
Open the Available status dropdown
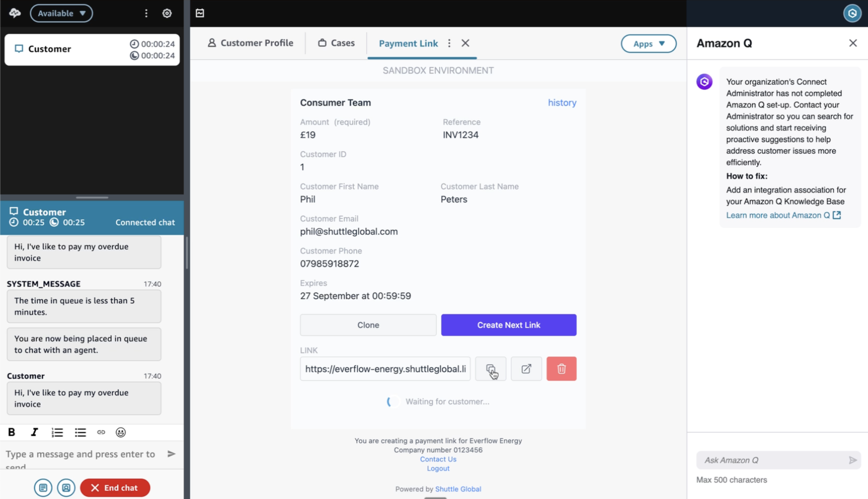(x=61, y=13)
